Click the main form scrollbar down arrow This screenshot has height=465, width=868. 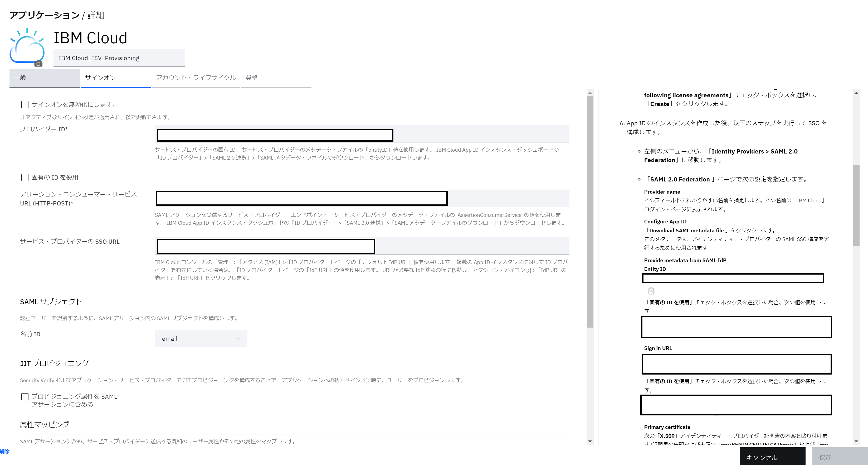[x=590, y=441]
